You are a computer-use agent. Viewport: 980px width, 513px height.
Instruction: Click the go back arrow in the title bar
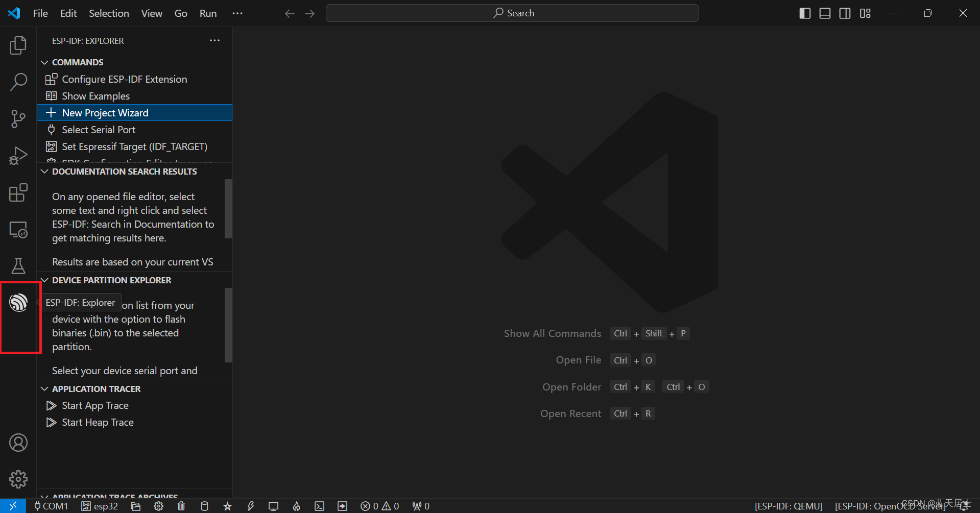[290, 13]
